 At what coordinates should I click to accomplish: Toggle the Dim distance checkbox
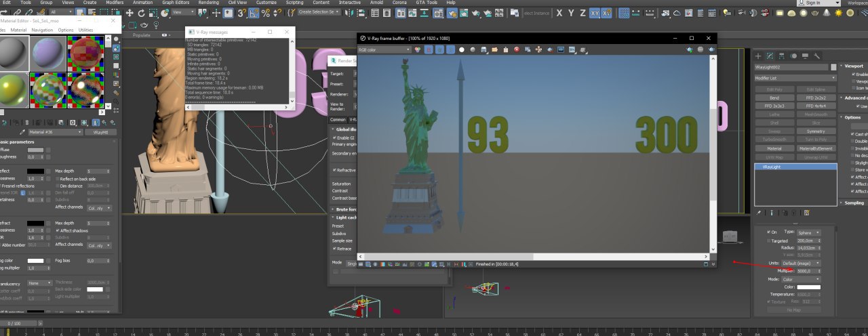pos(58,186)
